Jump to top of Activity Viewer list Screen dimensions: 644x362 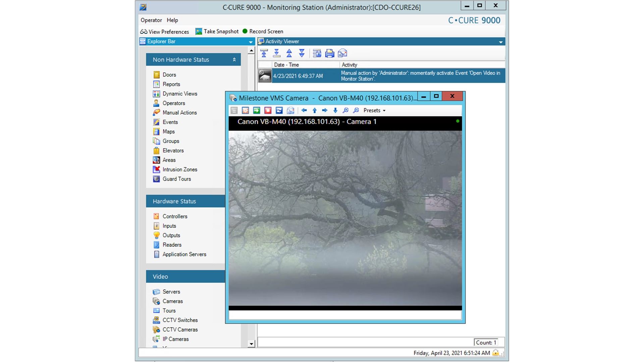264,53
